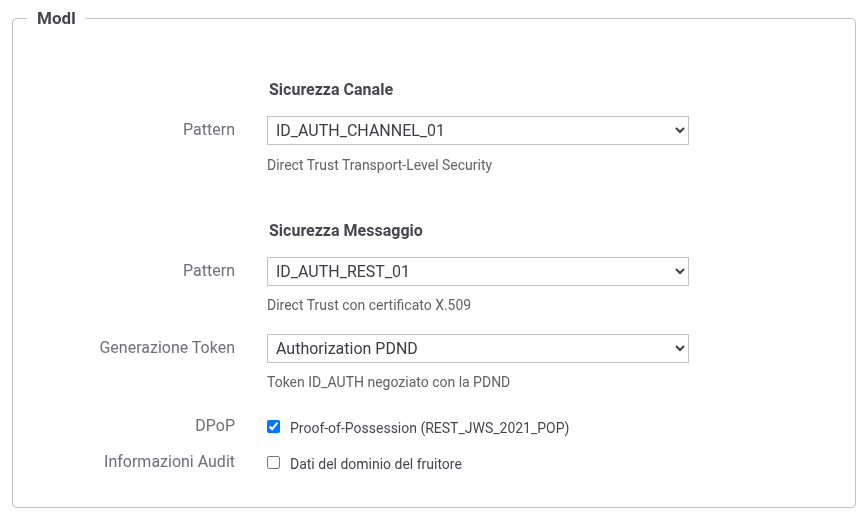This screenshot has height=521, width=868.
Task: Uncheck the DPoP Proof-of-Possession checkbox
Action: coord(274,426)
